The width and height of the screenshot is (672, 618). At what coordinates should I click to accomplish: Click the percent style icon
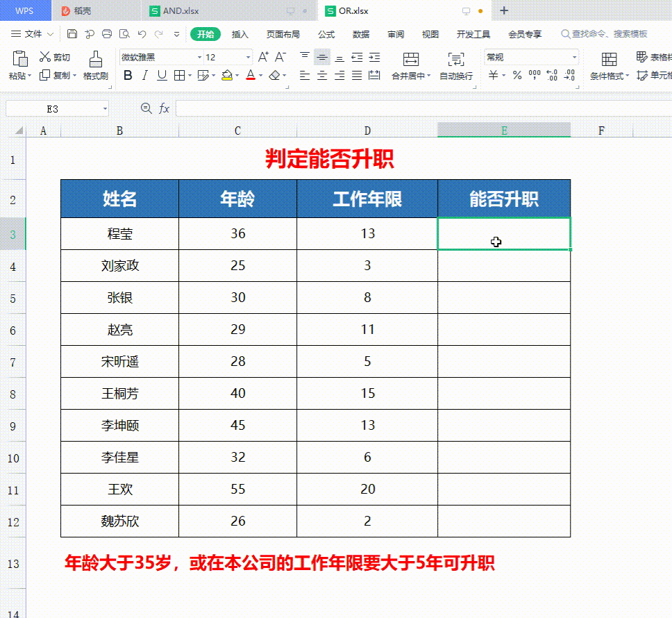pyautogui.click(x=517, y=76)
